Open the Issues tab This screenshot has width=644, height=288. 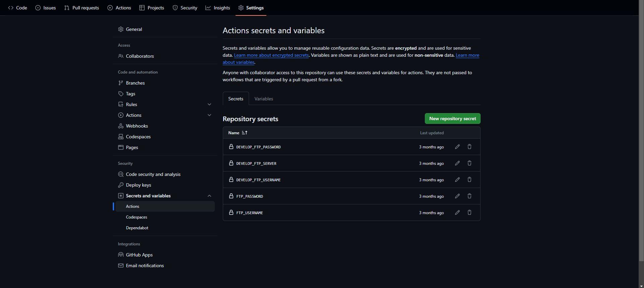coord(46,8)
